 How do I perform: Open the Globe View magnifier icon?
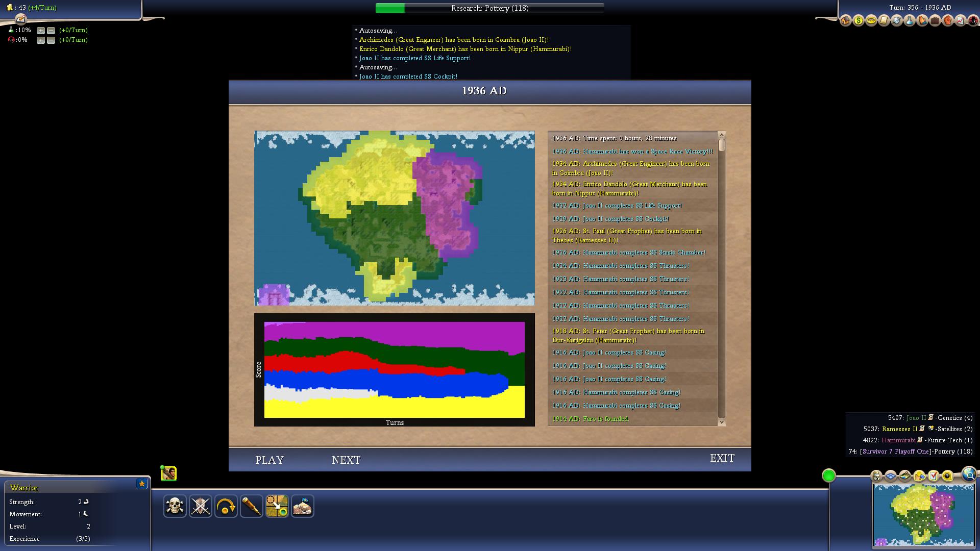969,474
